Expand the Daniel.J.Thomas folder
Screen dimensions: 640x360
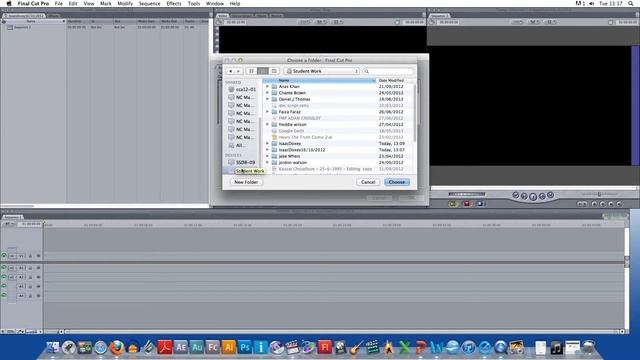click(x=268, y=99)
